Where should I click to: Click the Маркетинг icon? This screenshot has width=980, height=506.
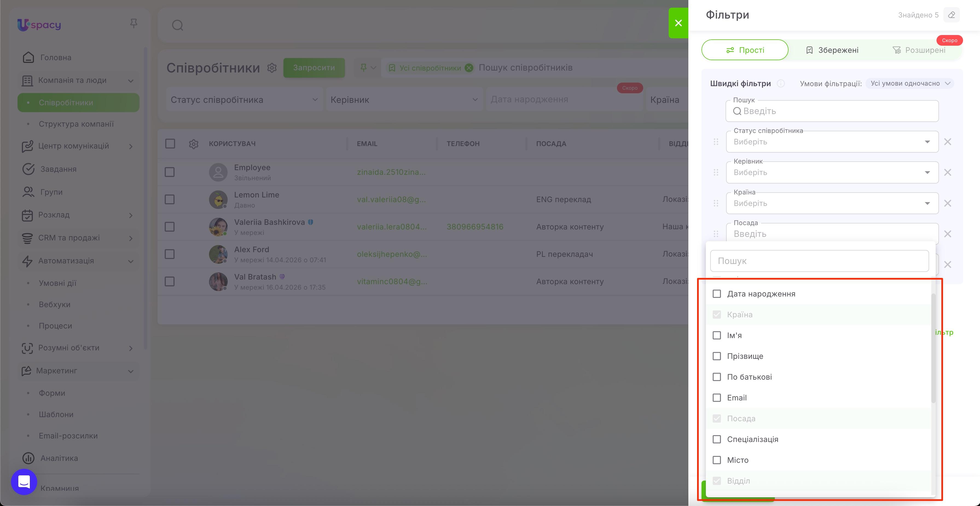click(x=26, y=371)
